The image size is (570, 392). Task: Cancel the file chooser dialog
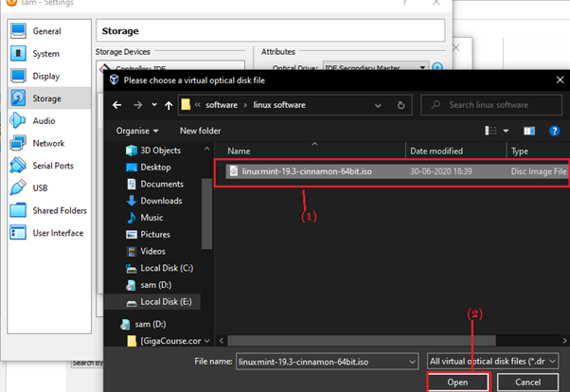click(527, 383)
